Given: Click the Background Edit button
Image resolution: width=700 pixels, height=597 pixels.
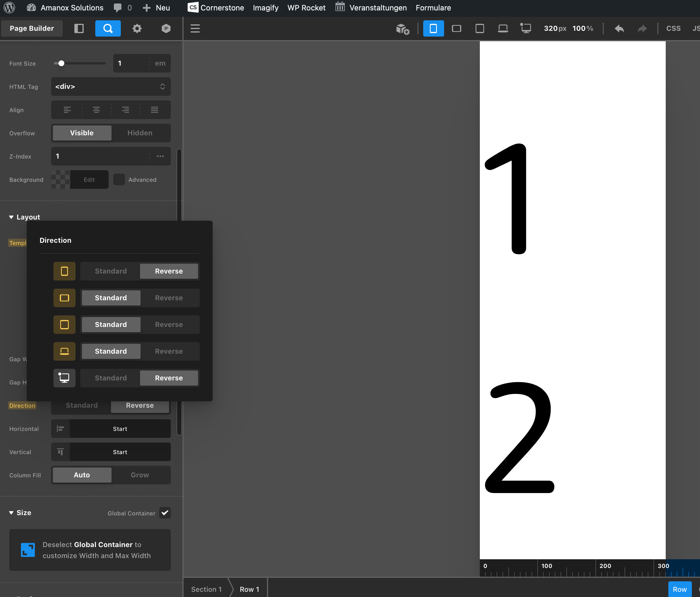Looking at the screenshot, I should point(89,180).
